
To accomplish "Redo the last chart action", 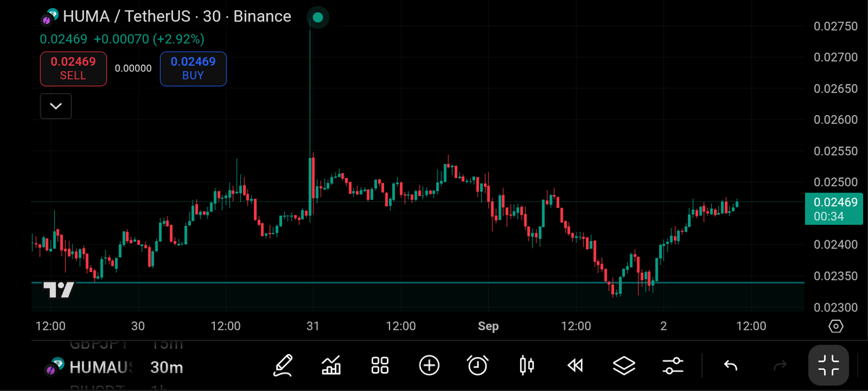I will click(x=780, y=366).
